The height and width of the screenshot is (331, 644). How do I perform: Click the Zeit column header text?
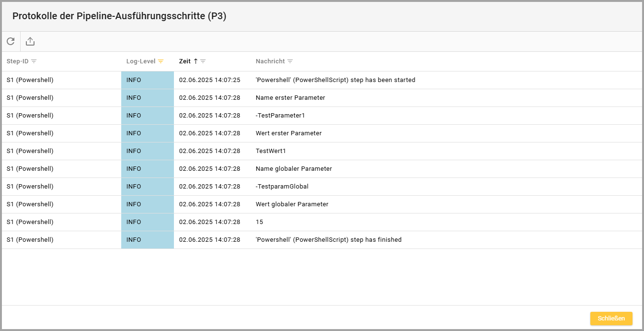(x=184, y=61)
